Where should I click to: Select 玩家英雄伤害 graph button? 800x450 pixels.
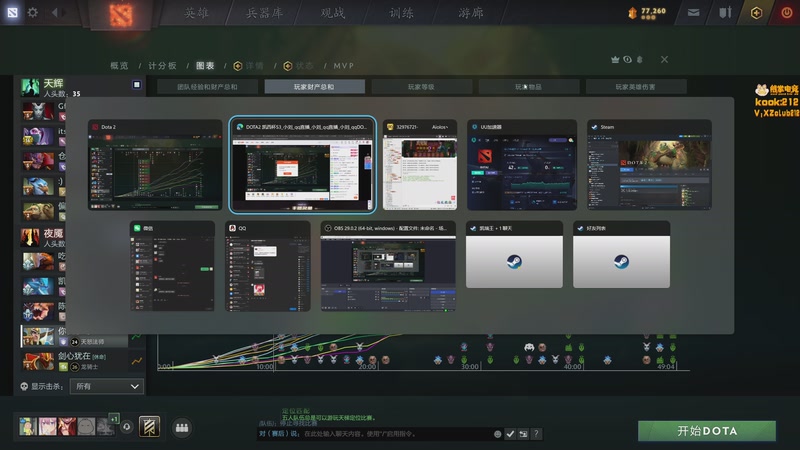(636, 87)
